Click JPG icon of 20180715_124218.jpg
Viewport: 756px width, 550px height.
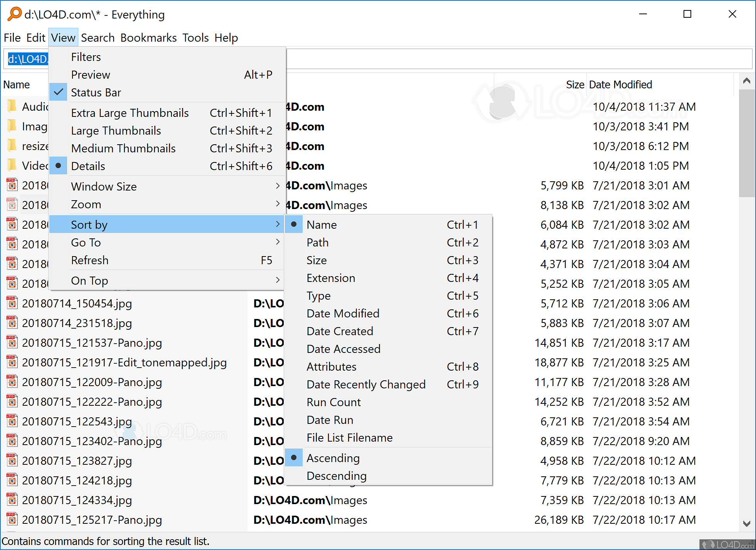click(12, 480)
